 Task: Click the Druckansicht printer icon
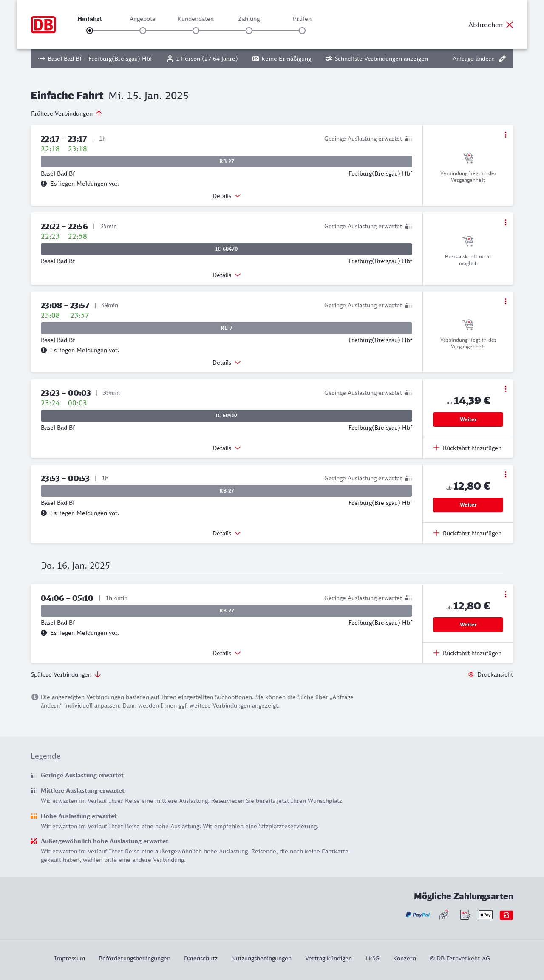[x=471, y=674]
